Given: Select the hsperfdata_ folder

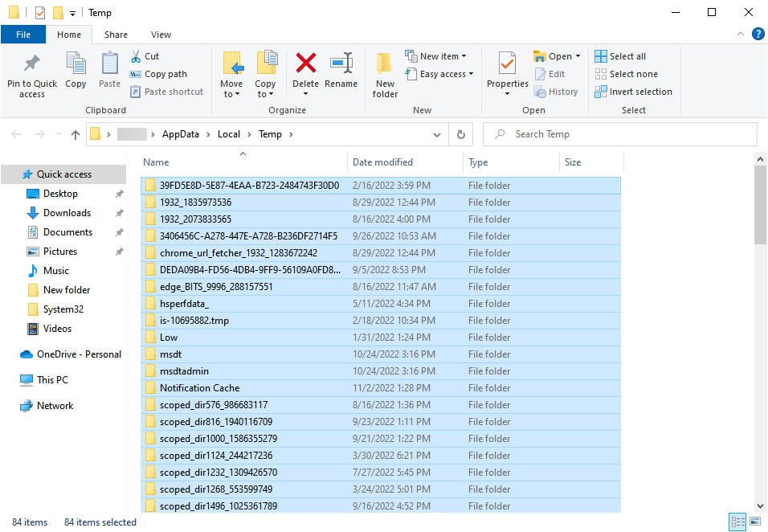Looking at the screenshot, I should tap(381, 304).
